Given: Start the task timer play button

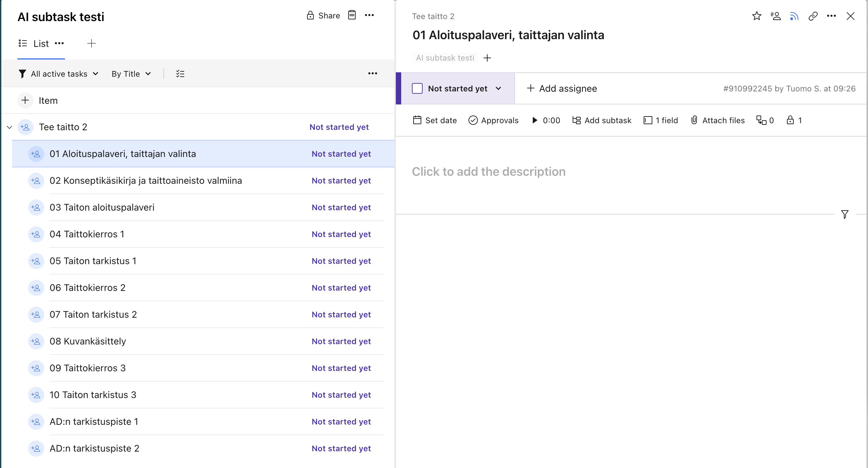Looking at the screenshot, I should [534, 120].
